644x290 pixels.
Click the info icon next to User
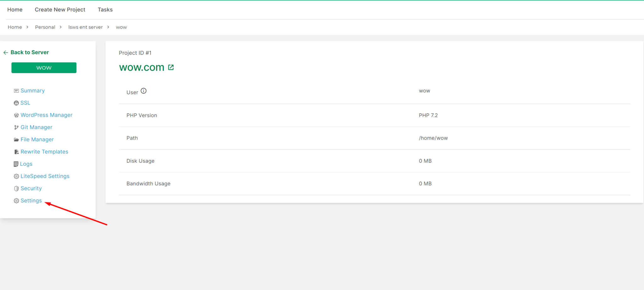click(x=144, y=90)
